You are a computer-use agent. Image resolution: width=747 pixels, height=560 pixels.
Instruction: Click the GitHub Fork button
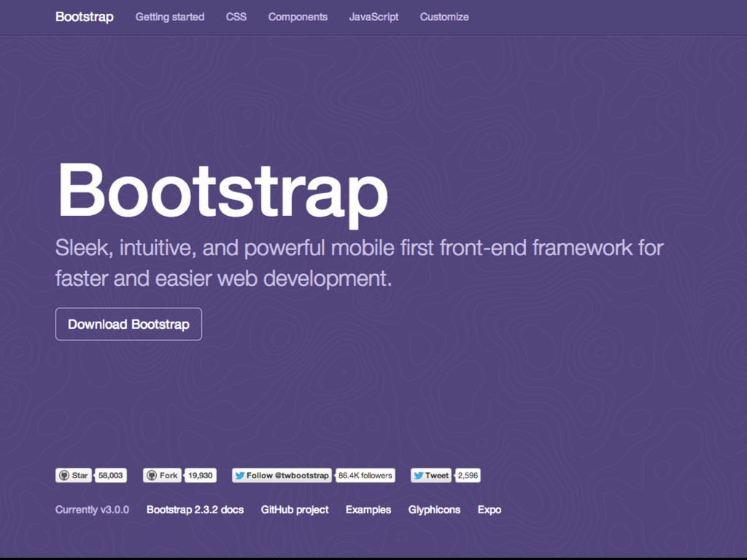[x=161, y=475]
